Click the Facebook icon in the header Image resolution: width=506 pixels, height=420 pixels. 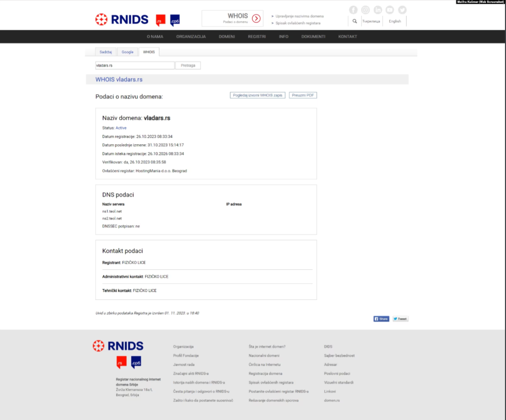tap(353, 10)
